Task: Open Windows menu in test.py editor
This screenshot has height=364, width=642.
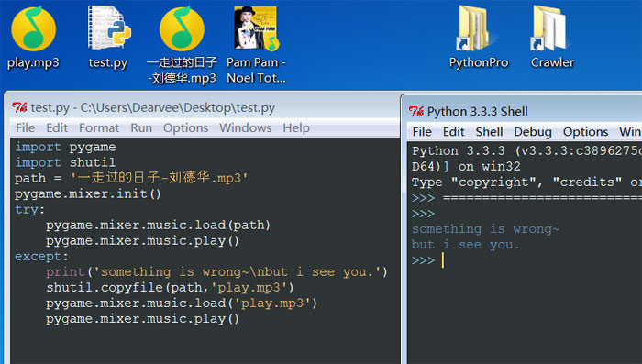Action: tap(245, 127)
